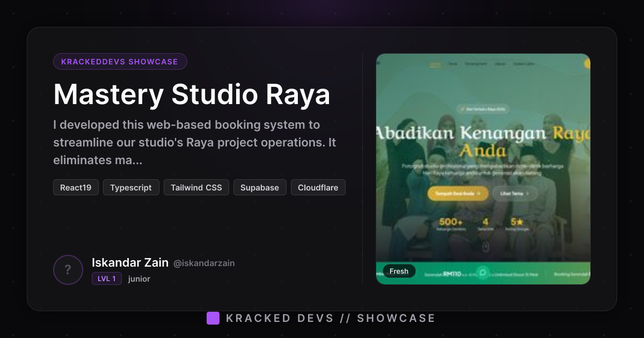Open the Mastery Studio Raya preview thumbnail
This screenshot has width=644, height=338.
coord(483,169)
